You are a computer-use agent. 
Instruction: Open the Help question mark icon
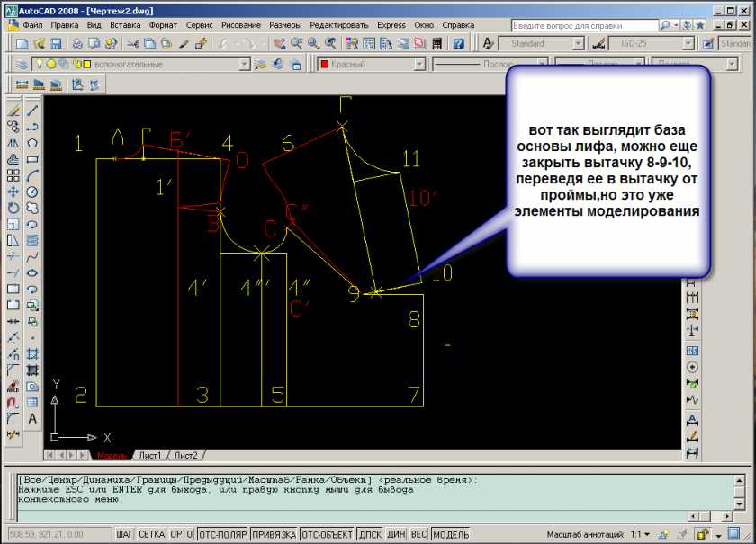coord(458,43)
